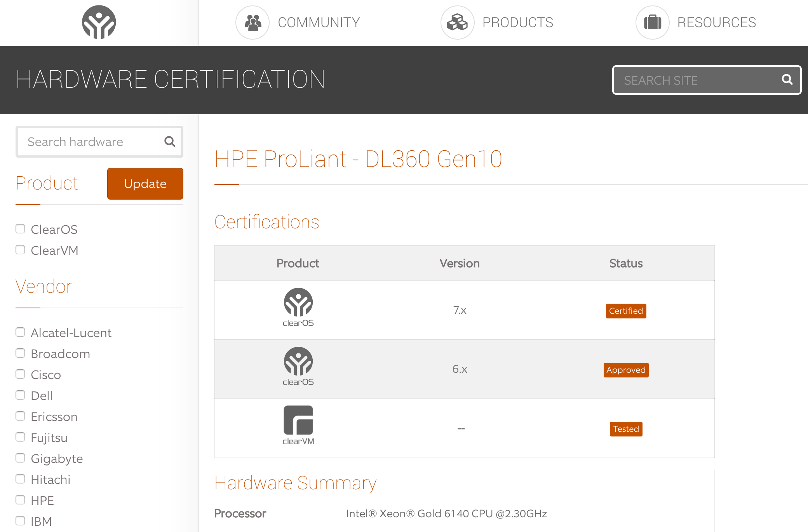Image resolution: width=808 pixels, height=532 pixels.
Task: Click the Vendor sidebar heading
Action: [x=44, y=287]
